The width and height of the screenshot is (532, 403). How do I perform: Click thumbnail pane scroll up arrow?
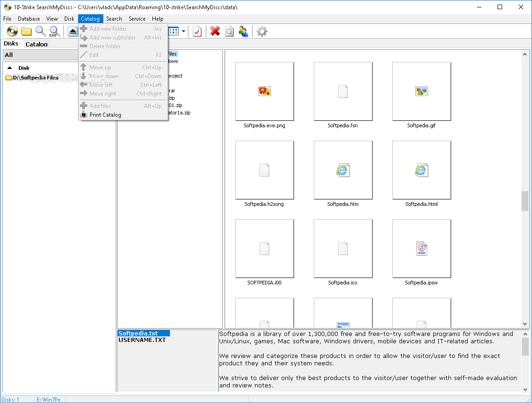point(525,54)
